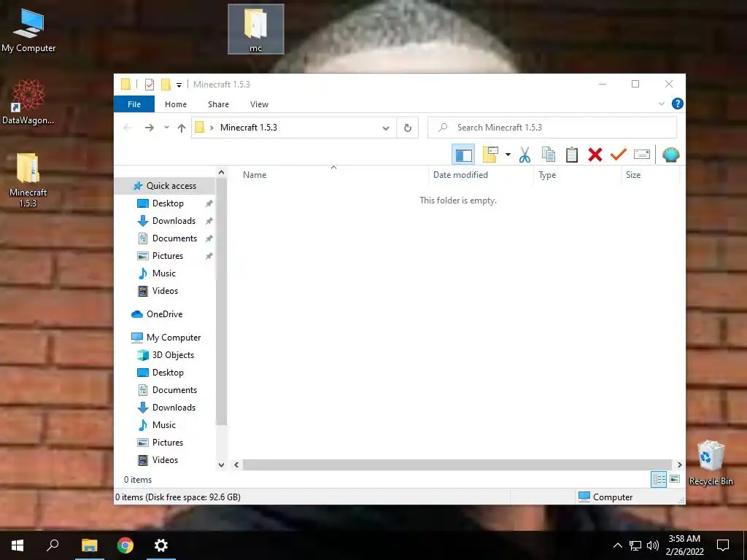Select the mc folder on desktop

click(256, 29)
